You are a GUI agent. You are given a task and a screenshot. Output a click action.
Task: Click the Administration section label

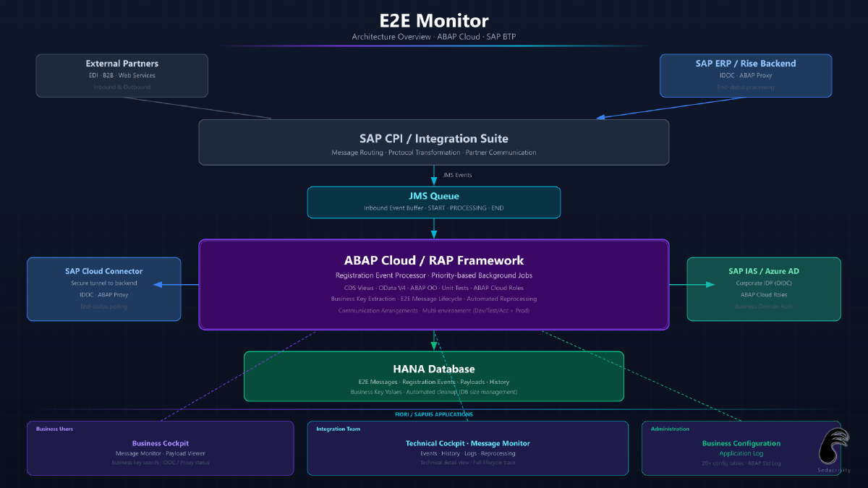[x=670, y=429]
